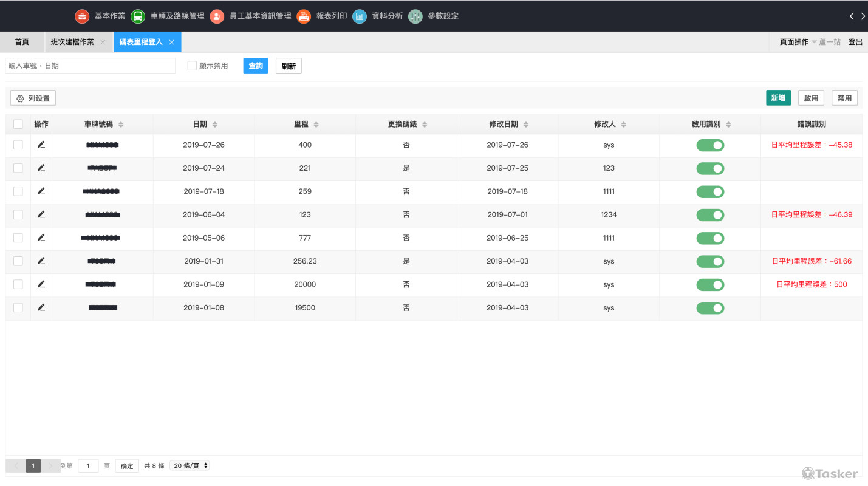The width and height of the screenshot is (868, 486).
Task: Open the 20 條/頁 page size dropdown
Action: (x=190, y=465)
